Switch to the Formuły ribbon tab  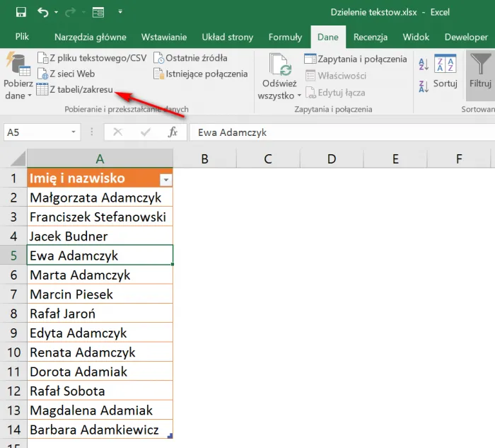(x=285, y=37)
